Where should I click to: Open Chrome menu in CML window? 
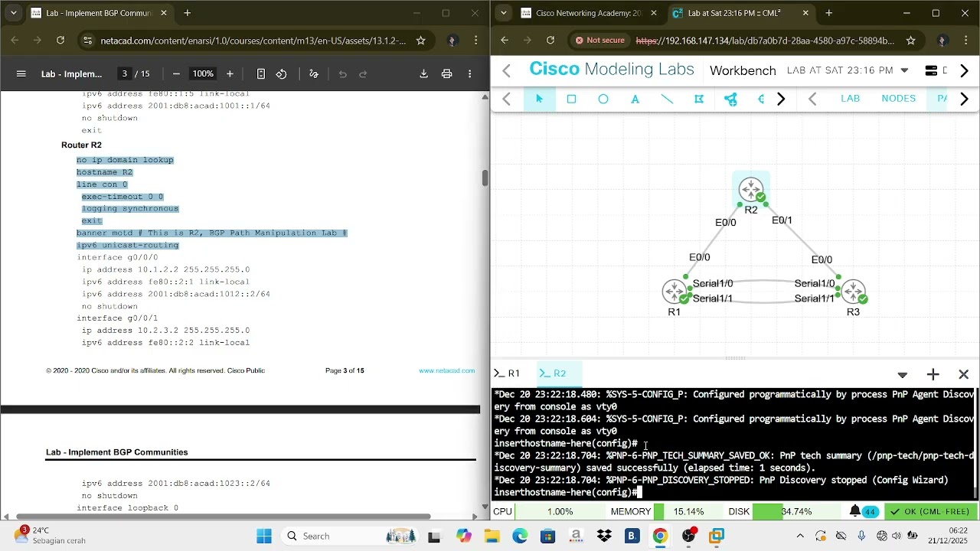coord(966,41)
